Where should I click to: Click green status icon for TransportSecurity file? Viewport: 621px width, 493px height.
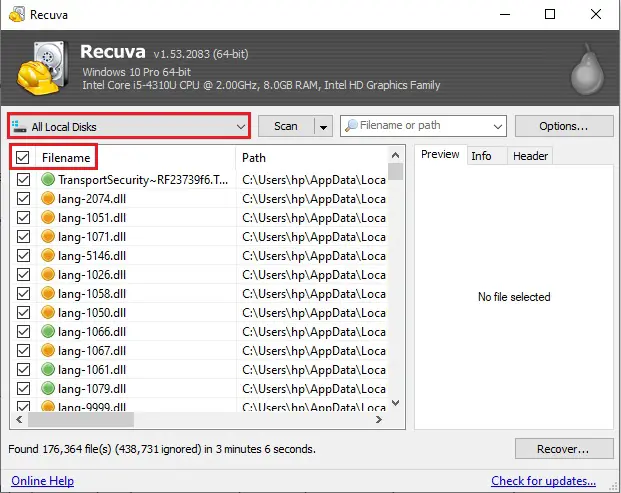tap(48, 179)
